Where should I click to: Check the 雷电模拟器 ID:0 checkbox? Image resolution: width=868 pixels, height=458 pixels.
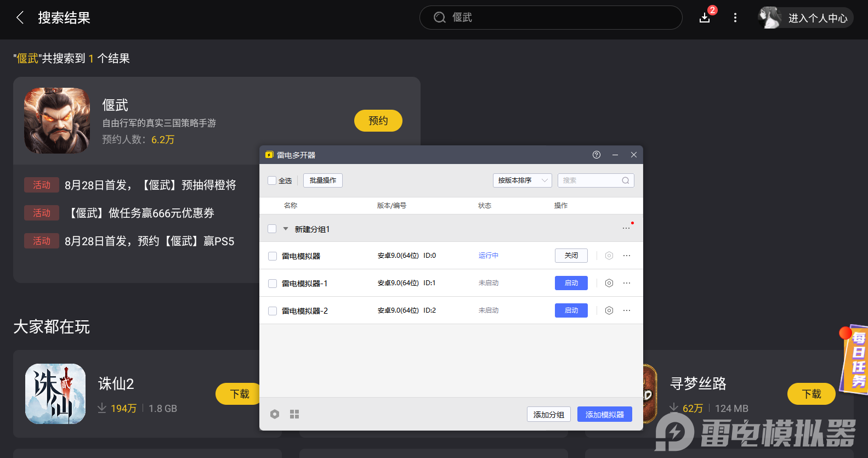273,256
